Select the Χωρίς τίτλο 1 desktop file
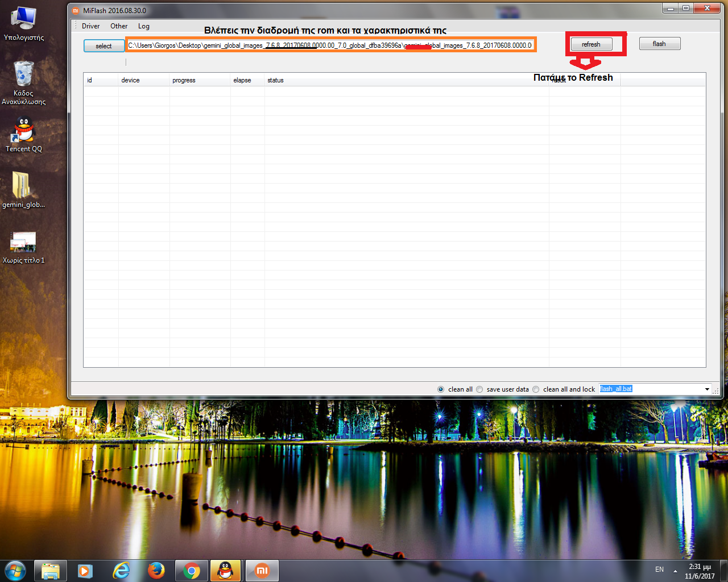The width and height of the screenshot is (728, 582). coord(24,247)
